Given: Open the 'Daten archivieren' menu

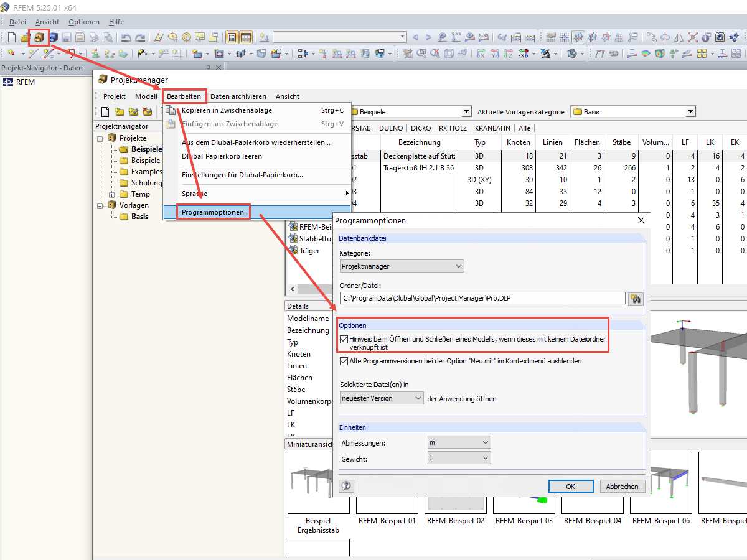Looking at the screenshot, I should (x=238, y=96).
